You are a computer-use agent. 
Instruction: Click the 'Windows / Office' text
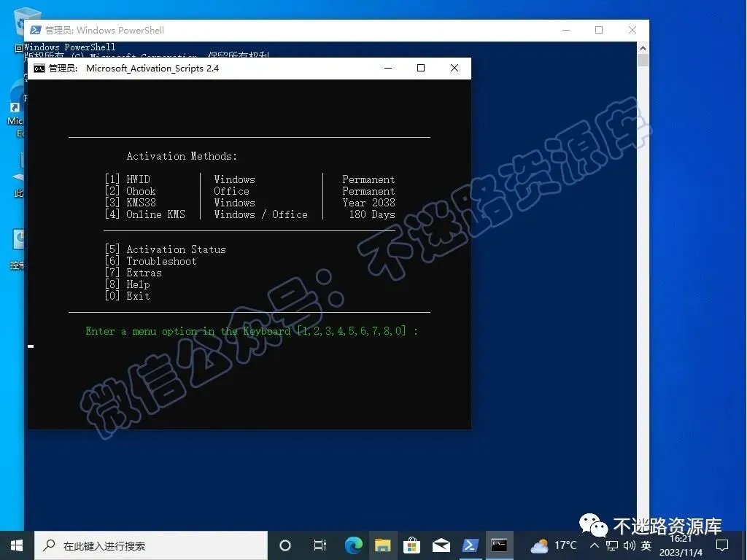tap(260, 214)
